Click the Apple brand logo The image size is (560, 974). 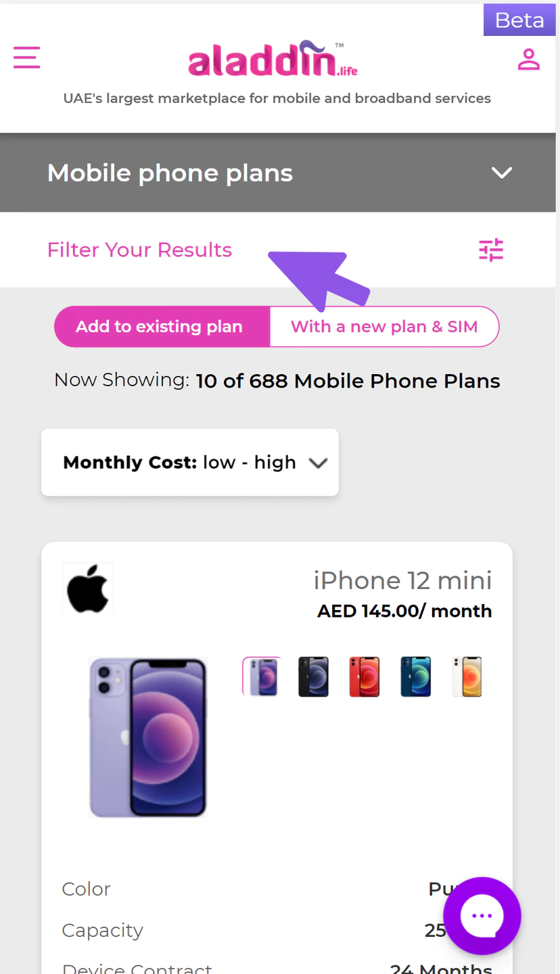point(88,588)
